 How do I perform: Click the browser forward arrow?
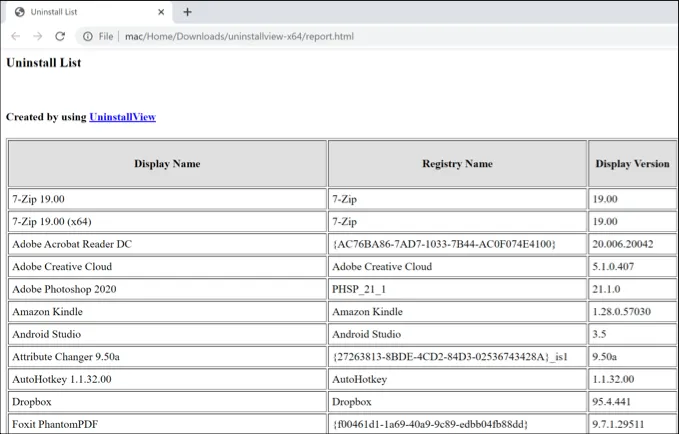tap(37, 36)
